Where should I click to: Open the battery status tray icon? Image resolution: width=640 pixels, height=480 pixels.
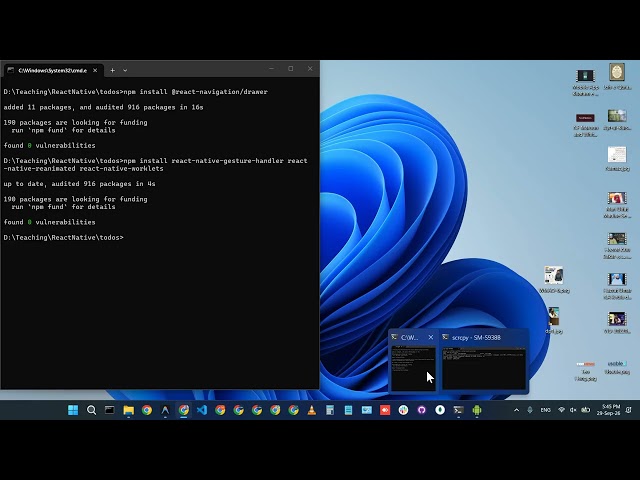coord(586,410)
